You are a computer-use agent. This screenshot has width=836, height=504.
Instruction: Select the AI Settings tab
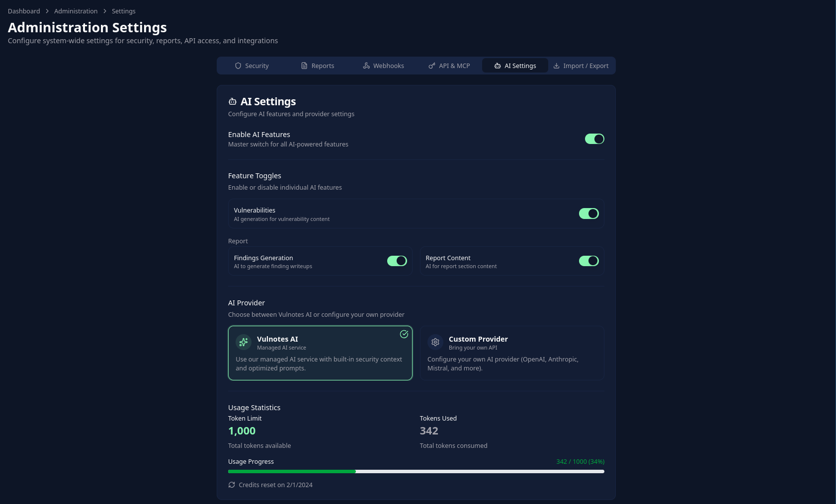(x=515, y=66)
